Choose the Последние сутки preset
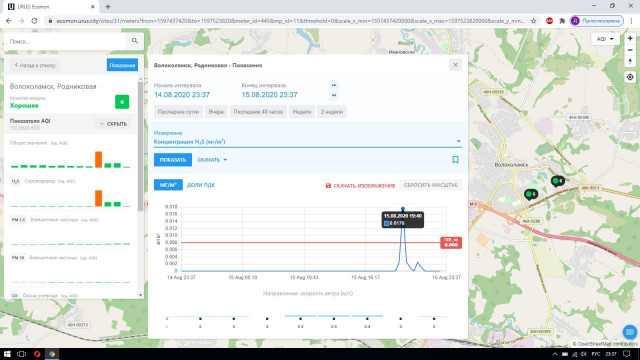640x360 pixels. 178,112
